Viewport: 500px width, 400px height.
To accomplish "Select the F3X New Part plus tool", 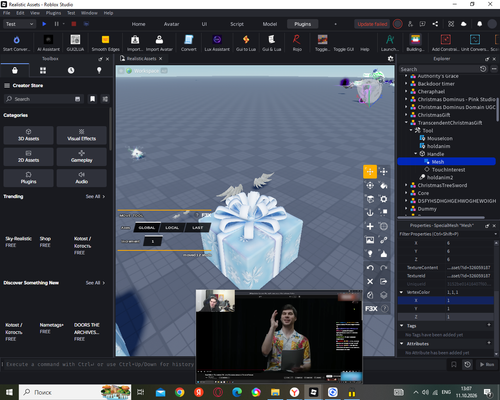I will pos(370,226).
